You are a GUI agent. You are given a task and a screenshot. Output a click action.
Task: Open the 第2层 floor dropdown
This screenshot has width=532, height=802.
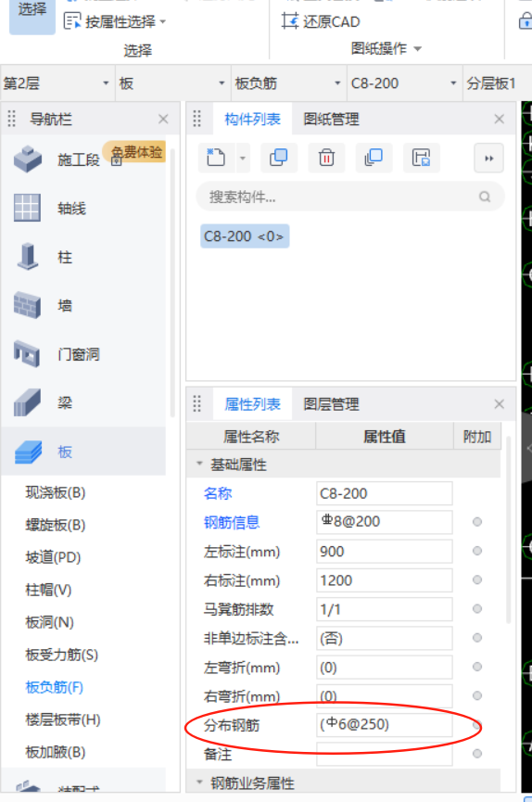tap(106, 83)
